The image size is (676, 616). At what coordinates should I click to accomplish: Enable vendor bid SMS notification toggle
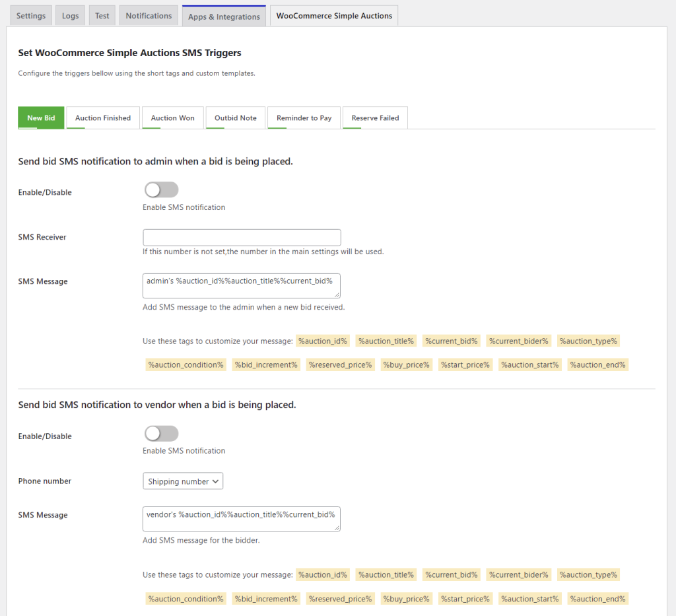[x=161, y=433]
